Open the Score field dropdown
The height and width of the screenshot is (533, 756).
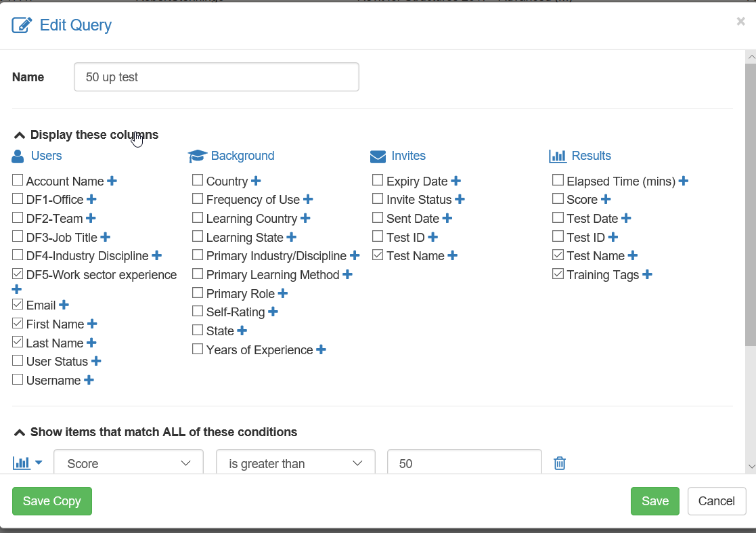[x=129, y=463]
